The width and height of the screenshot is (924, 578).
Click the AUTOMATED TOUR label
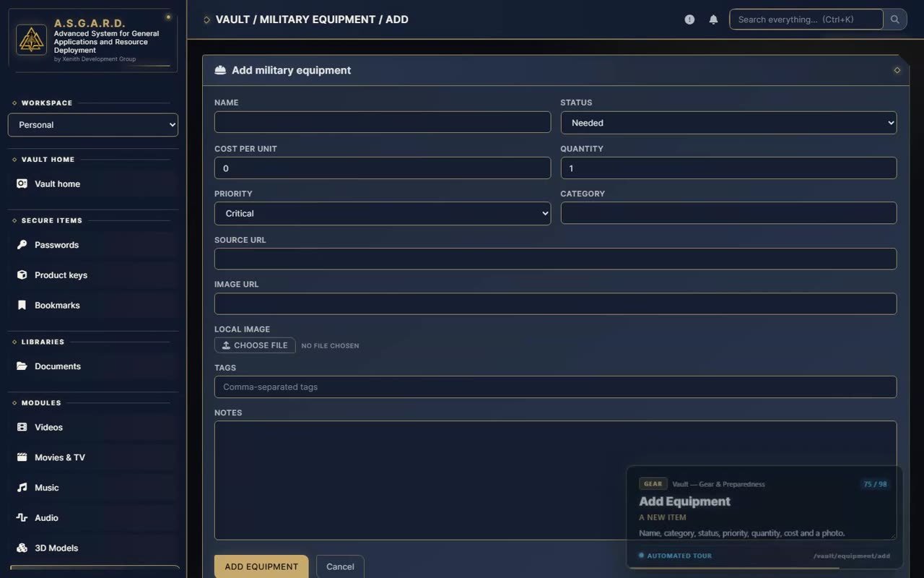(679, 556)
